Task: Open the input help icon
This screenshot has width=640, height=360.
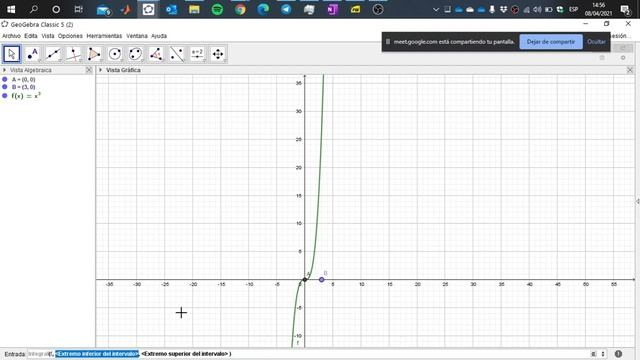Action: point(618,354)
